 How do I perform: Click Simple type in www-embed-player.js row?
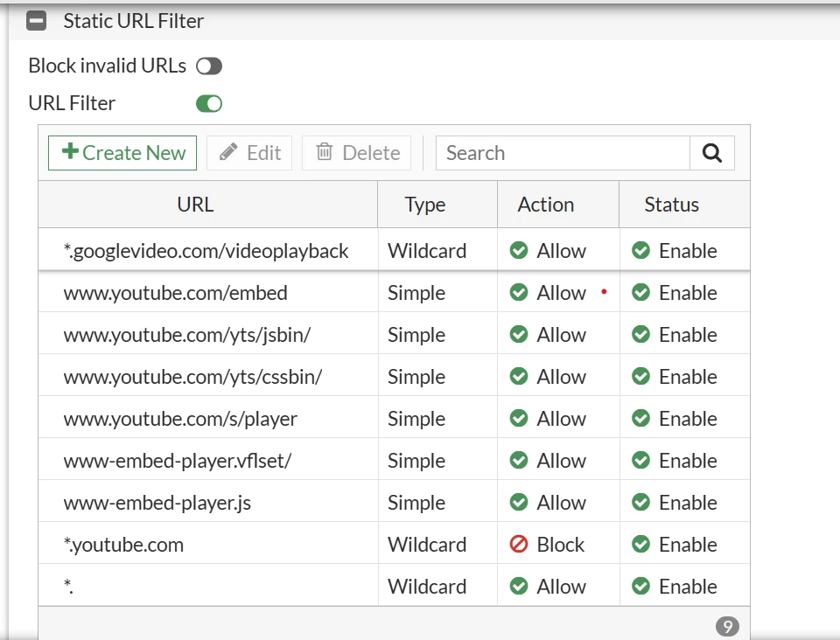(x=416, y=503)
